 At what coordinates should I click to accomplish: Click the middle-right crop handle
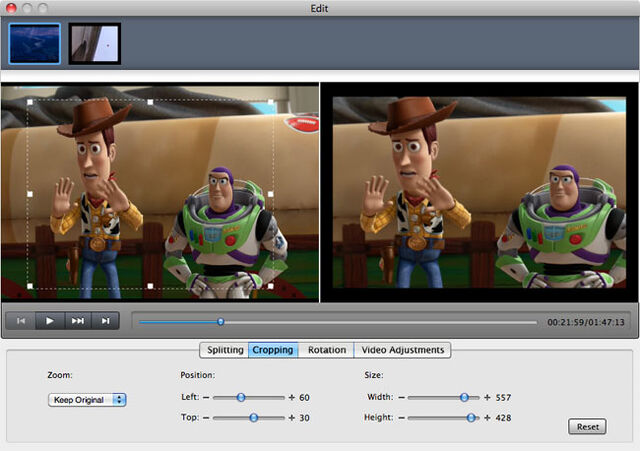click(271, 194)
